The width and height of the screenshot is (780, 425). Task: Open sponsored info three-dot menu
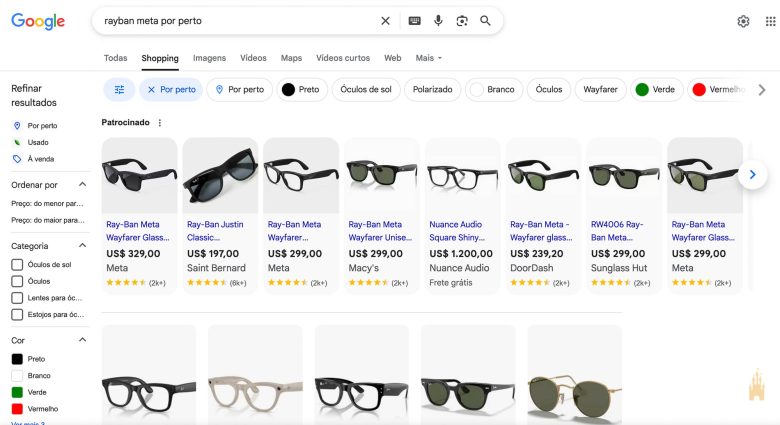160,122
